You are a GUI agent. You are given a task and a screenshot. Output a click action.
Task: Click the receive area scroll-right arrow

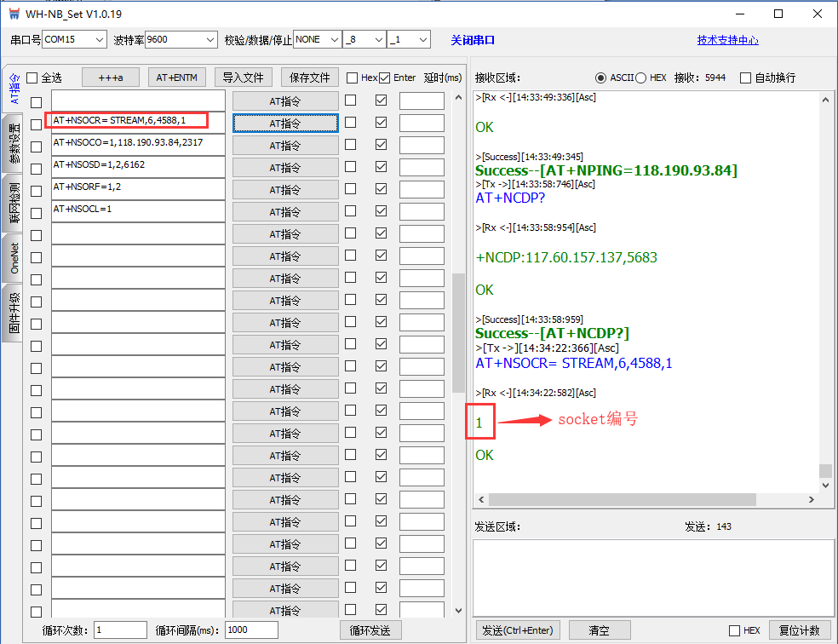(x=812, y=500)
